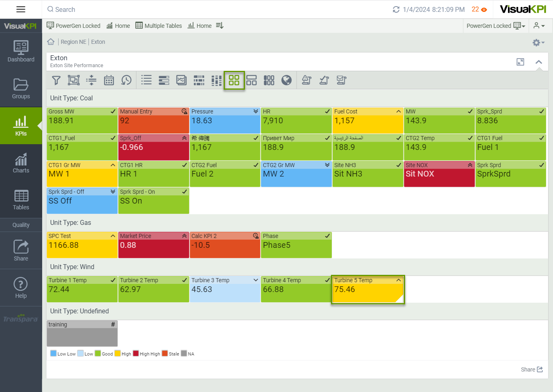Expand the Exton panel to full screen

point(520,62)
